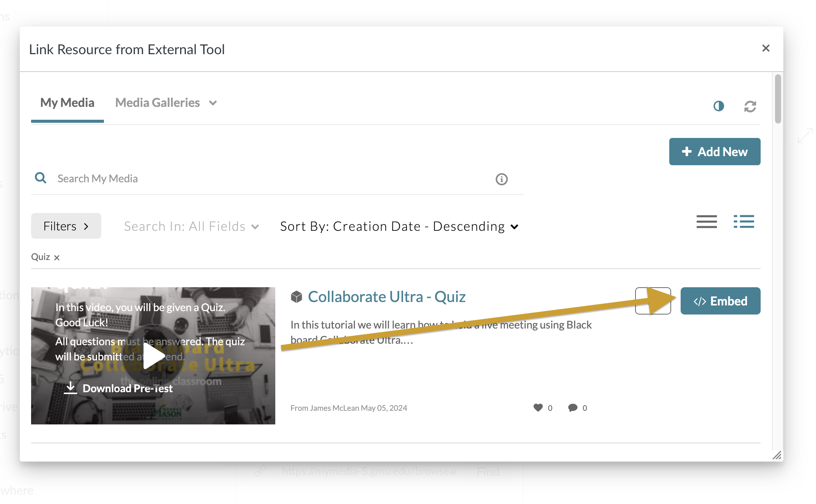
Task: Click the comments bubble icon
Action: (573, 408)
